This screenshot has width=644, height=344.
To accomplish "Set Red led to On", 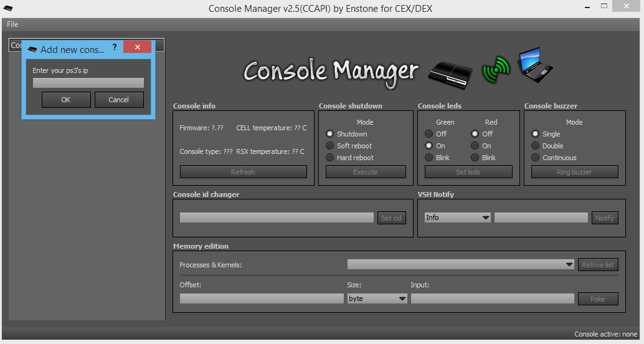I will [x=475, y=146].
